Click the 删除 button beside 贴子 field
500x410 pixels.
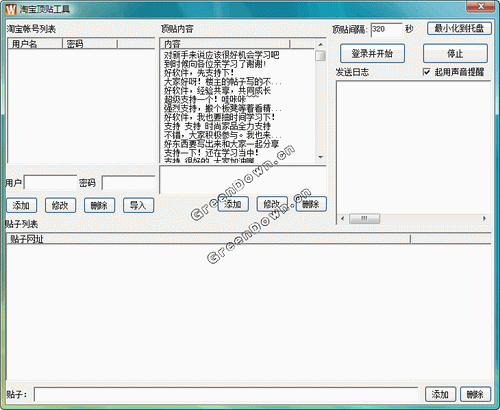pos(475,395)
